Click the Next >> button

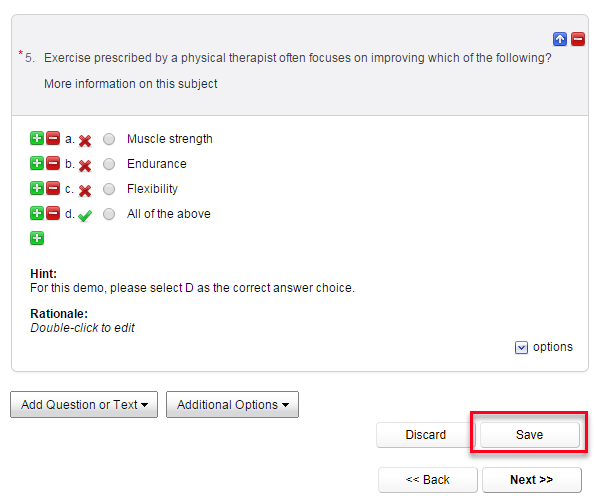[x=532, y=480]
